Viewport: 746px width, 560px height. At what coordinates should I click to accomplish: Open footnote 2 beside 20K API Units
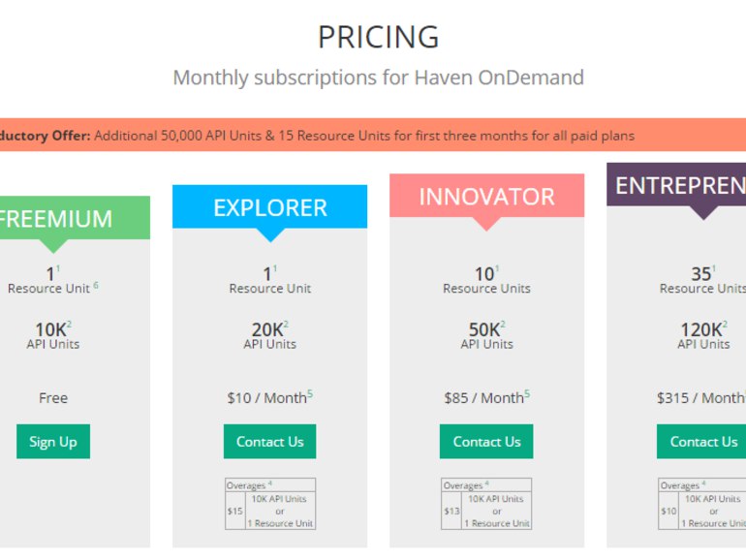[286, 324]
